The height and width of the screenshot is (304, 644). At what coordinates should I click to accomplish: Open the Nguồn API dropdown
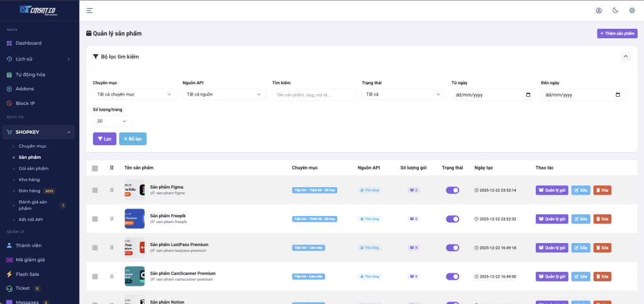click(x=224, y=95)
